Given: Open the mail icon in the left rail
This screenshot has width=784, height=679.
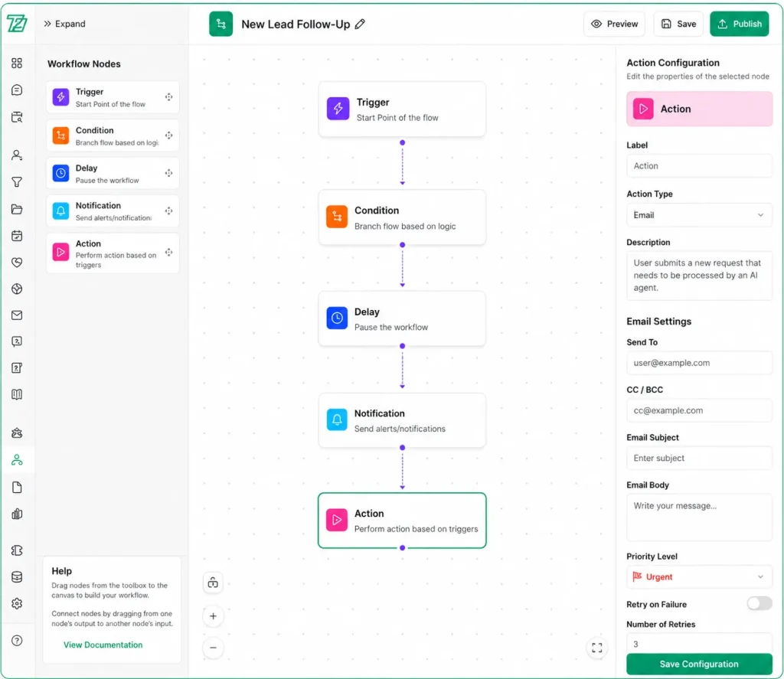Looking at the screenshot, I should click(17, 315).
